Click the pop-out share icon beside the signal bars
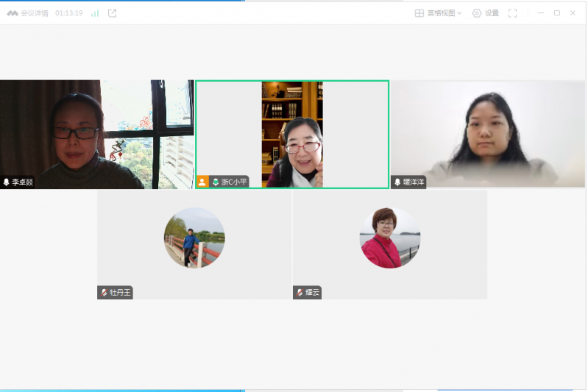 click(113, 13)
